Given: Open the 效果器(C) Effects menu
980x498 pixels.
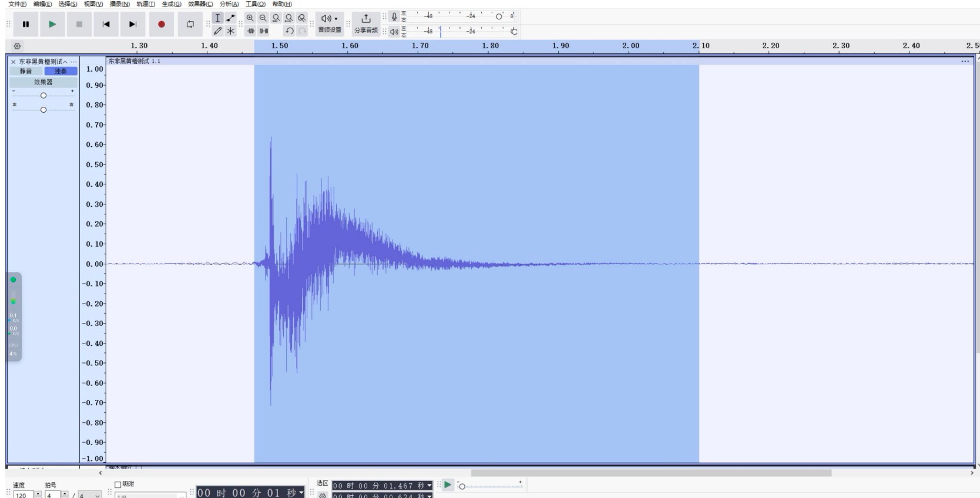Looking at the screenshot, I should (x=200, y=4).
